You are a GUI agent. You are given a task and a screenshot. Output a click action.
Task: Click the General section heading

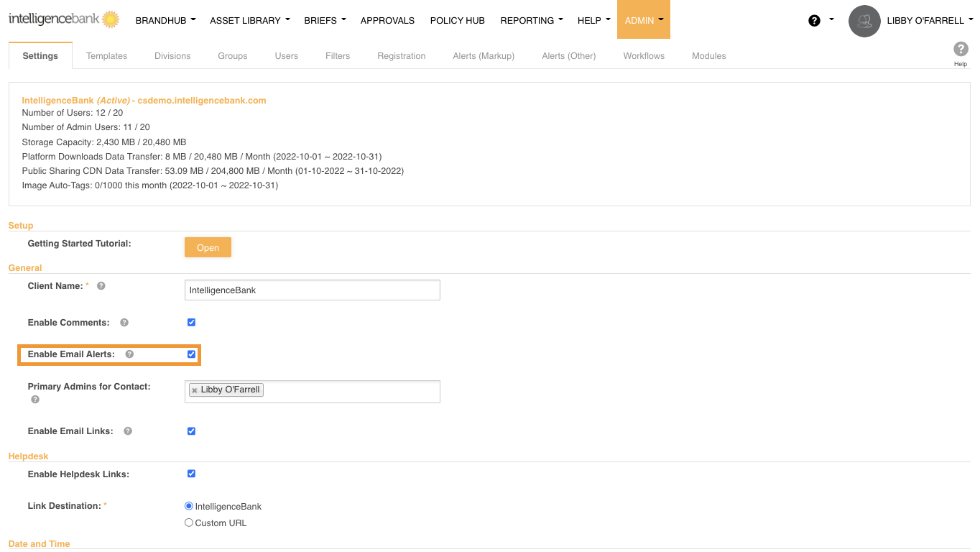[x=25, y=268]
